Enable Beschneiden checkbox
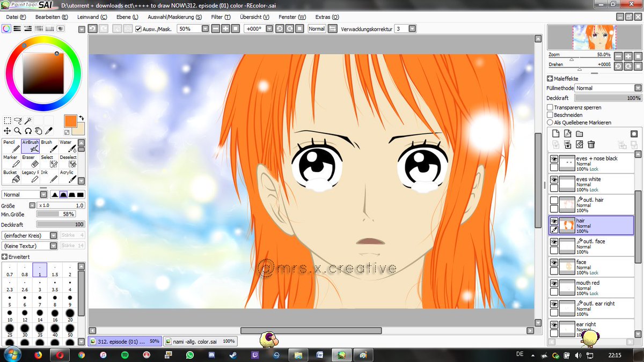Viewport: 644px width, 362px height. pyautogui.click(x=550, y=115)
